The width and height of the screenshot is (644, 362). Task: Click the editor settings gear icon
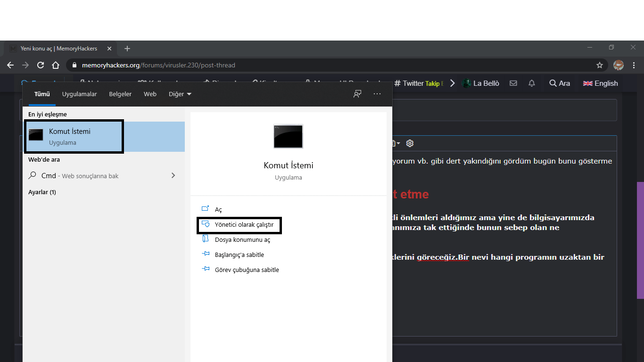[x=410, y=143]
